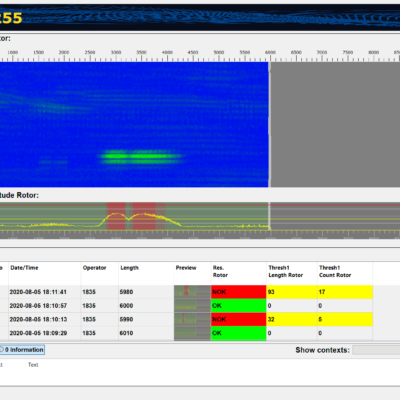Click the grey empty area of the spectrogram
Viewport: 400px width, 400px height.
[x=335, y=124]
